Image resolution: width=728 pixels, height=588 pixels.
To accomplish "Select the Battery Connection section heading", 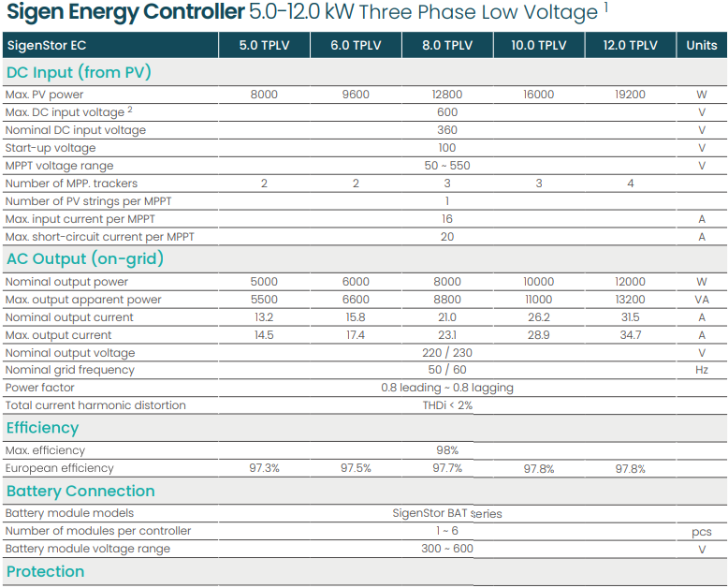I will [x=80, y=491].
